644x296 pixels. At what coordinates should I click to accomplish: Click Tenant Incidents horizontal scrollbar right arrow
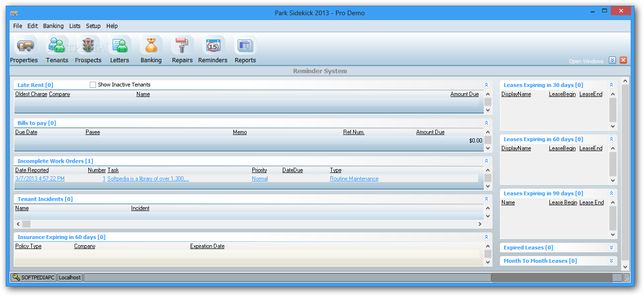pyautogui.click(x=480, y=224)
